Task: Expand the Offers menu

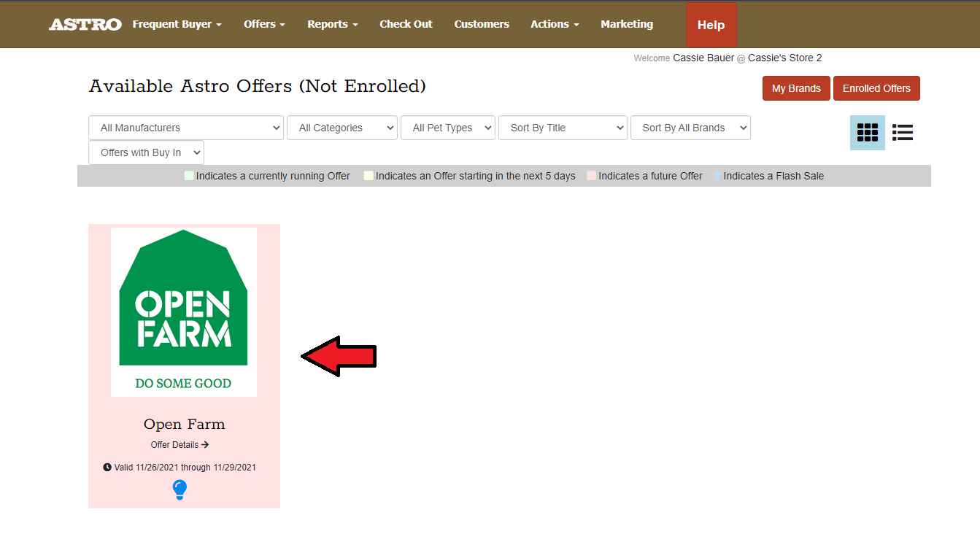Action: coord(264,25)
